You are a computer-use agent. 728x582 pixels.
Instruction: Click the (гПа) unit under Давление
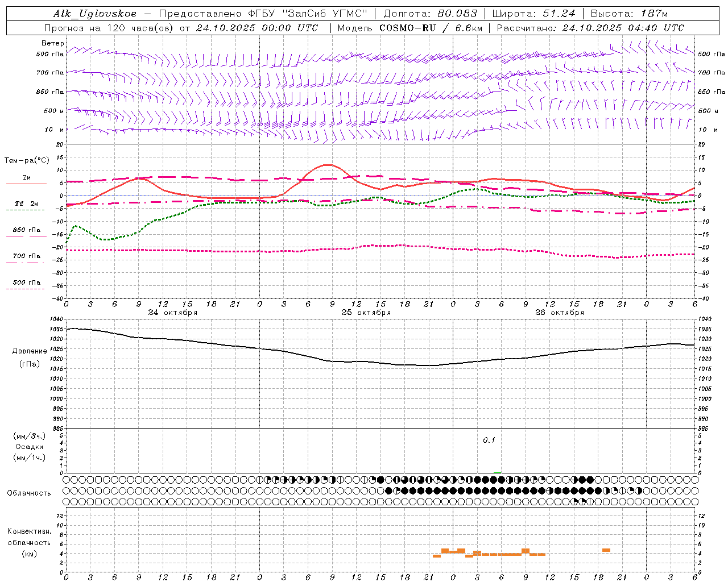(30, 364)
